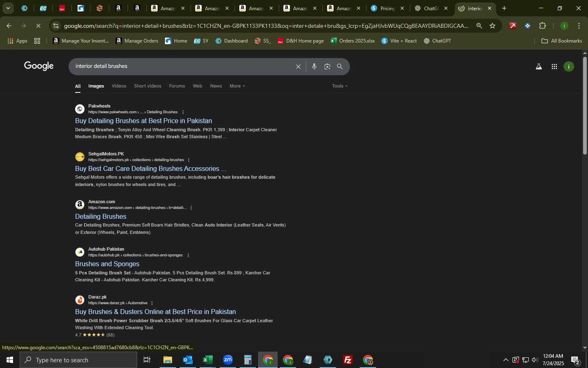588x368 pixels.
Task: Open the Vite + React bookmark
Action: point(399,41)
